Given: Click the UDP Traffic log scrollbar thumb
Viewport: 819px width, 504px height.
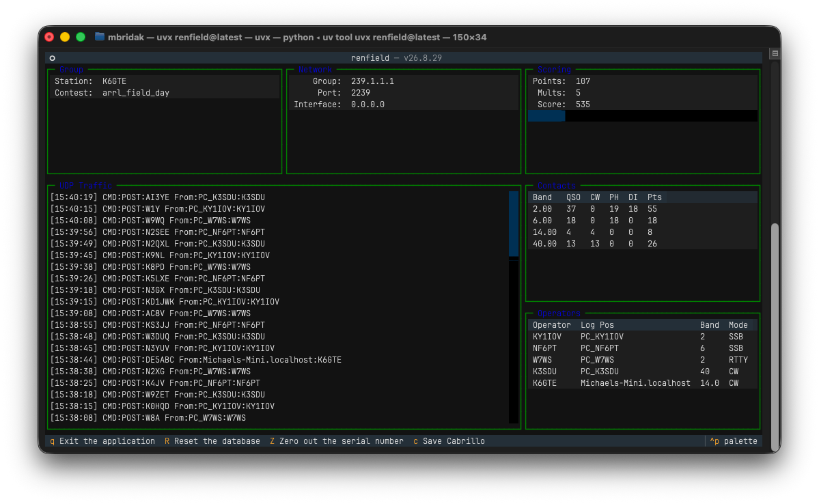Looking at the screenshot, I should pos(514,223).
